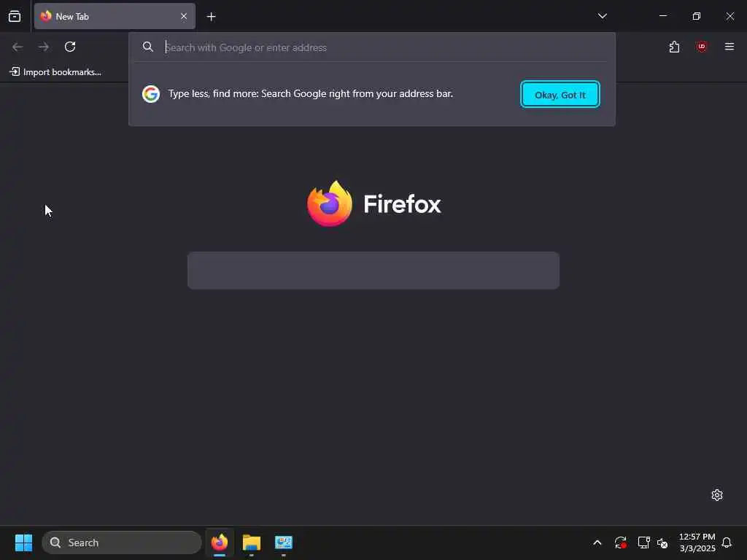Click the Firefox logo on new tab page
The width and height of the screenshot is (747, 560).
374,203
